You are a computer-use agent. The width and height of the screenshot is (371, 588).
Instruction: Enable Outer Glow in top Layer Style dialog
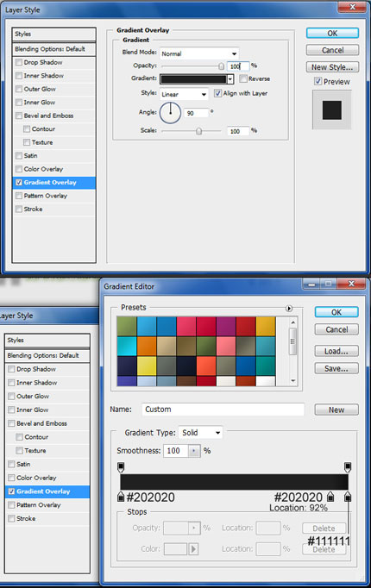19,89
